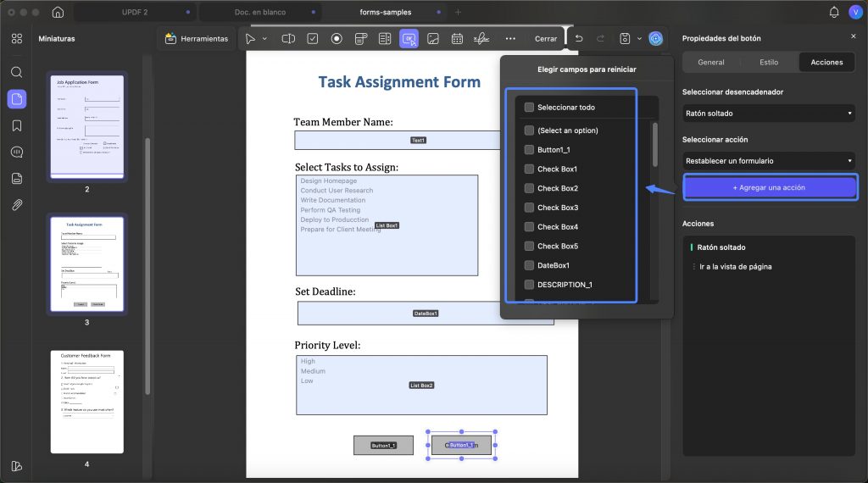This screenshot has width=868, height=483.
Task: Undo the last action
Action: [x=579, y=39]
